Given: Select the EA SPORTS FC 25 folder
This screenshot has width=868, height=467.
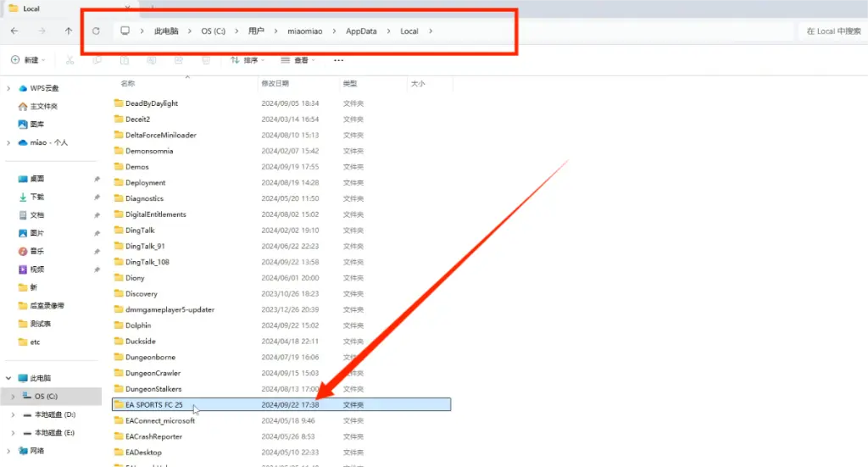Looking at the screenshot, I should point(281,404).
